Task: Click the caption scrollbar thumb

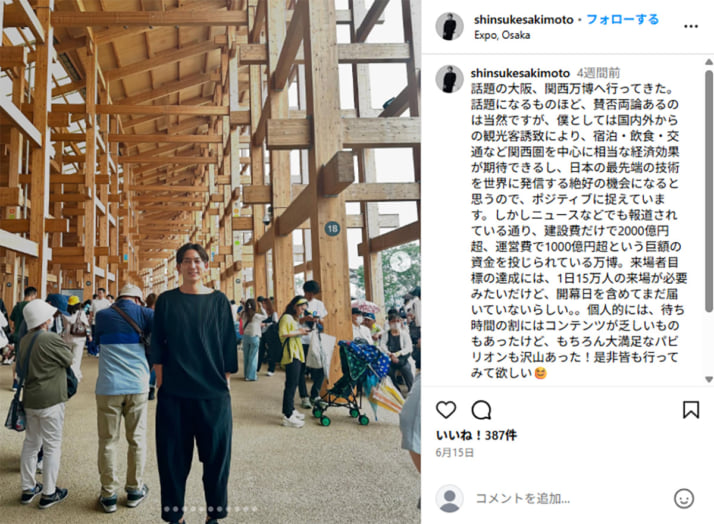Action: tap(709, 191)
